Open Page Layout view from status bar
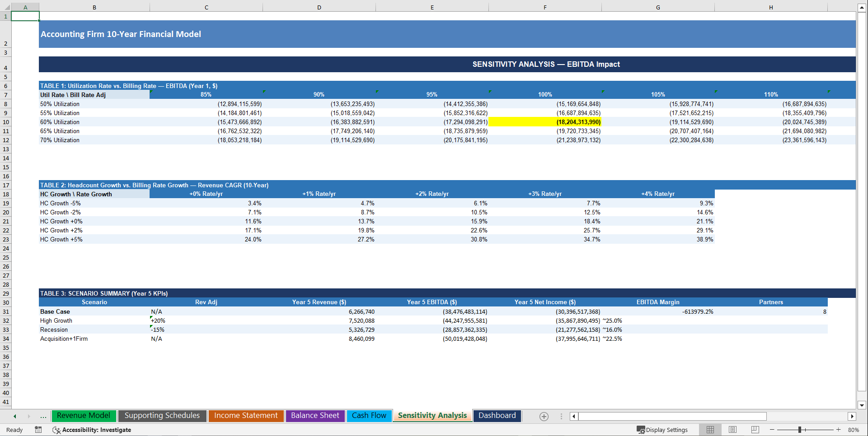 732,430
